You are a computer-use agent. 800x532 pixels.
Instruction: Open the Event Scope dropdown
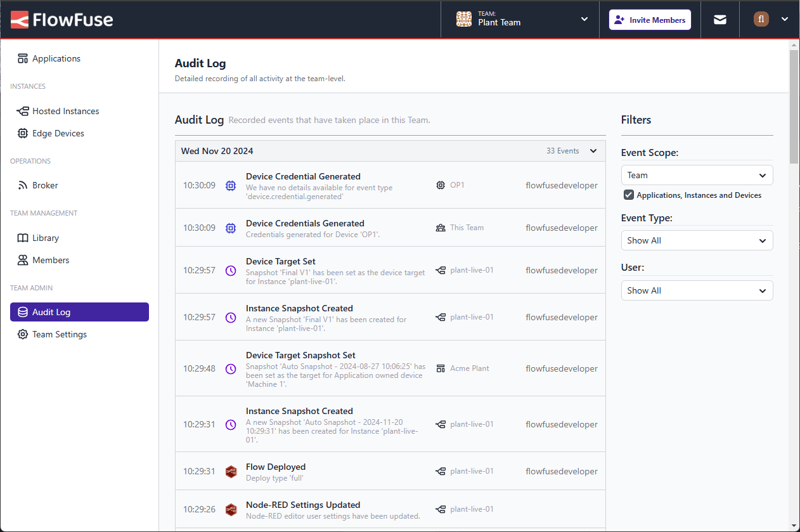click(697, 174)
